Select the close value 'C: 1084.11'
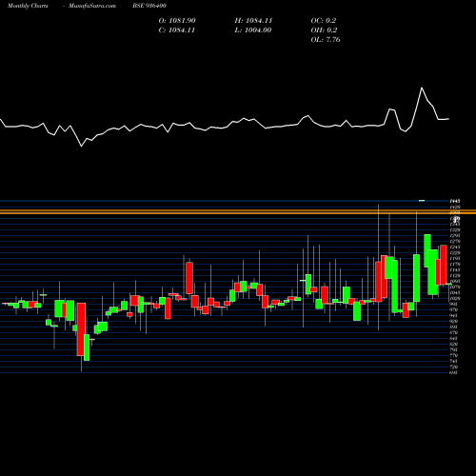Viewport: 476px width, 476px height. [177, 30]
